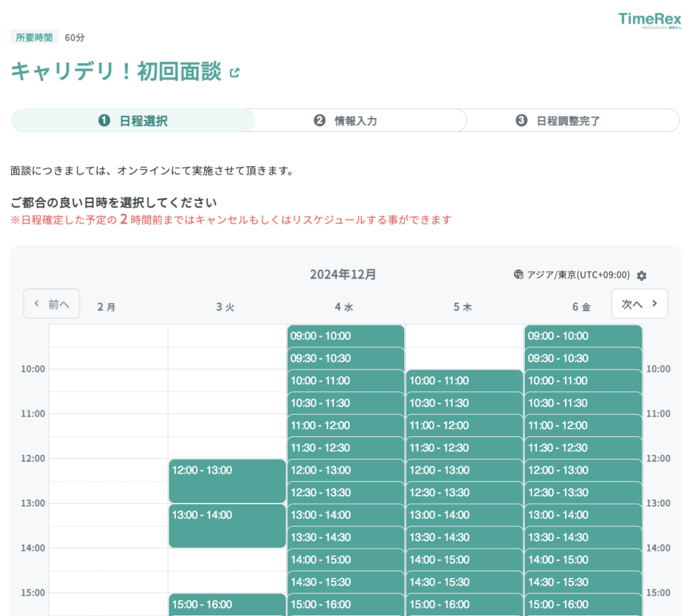Advance to next week with 次へ
Screen dimensions: 697x616
pos(639,304)
